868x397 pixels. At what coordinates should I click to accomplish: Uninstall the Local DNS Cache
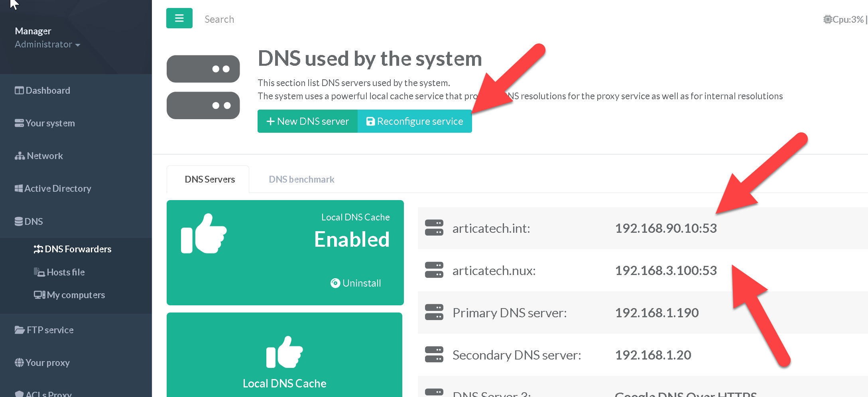(356, 283)
